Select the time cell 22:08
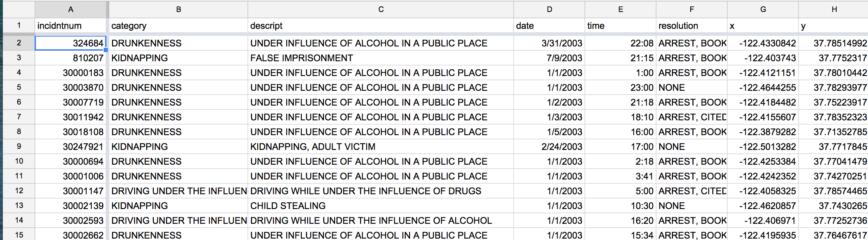Screen dimensions: 868x240 621,43
